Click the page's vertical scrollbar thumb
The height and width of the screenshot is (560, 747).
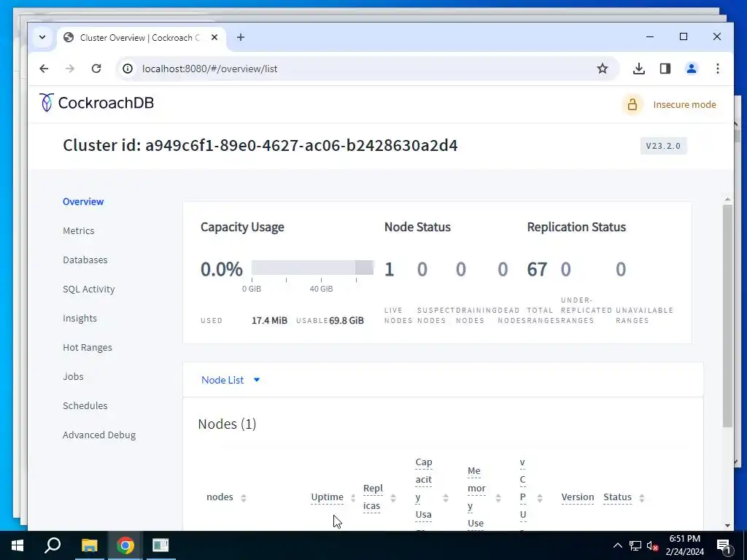coord(727,316)
